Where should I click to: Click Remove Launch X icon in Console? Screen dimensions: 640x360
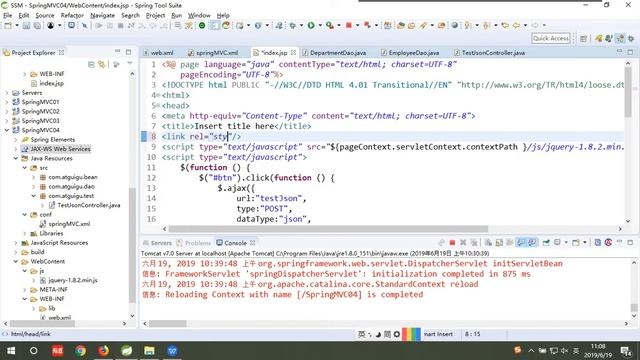(x=463, y=242)
